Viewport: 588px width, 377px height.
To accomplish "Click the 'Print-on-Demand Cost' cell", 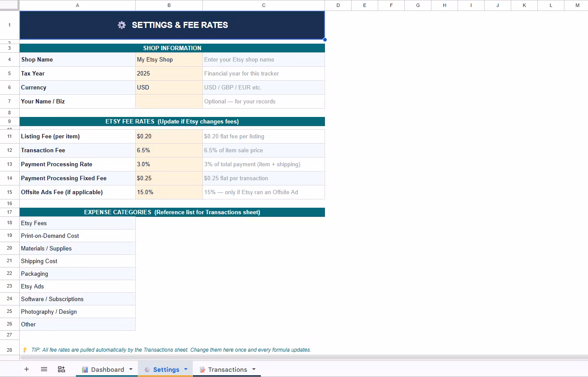I will (x=78, y=236).
